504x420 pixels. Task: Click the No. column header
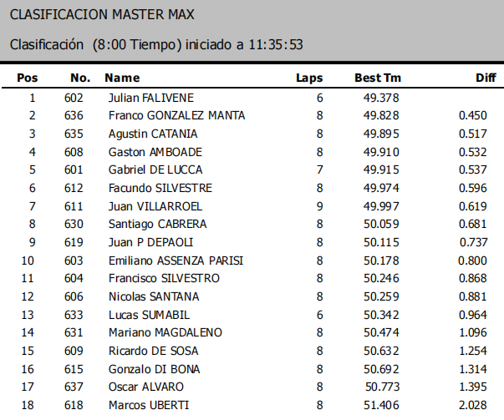pyautogui.click(x=80, y=78)
